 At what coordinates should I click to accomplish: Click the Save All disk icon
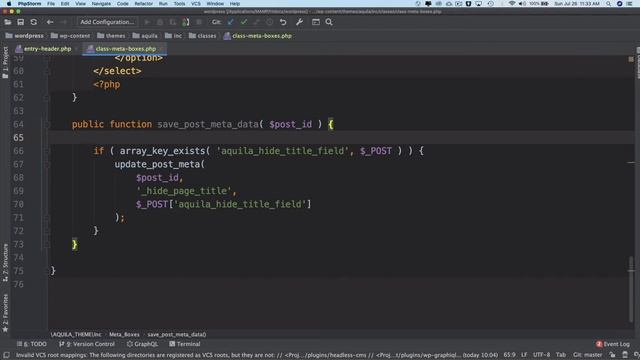coord(20,22)
